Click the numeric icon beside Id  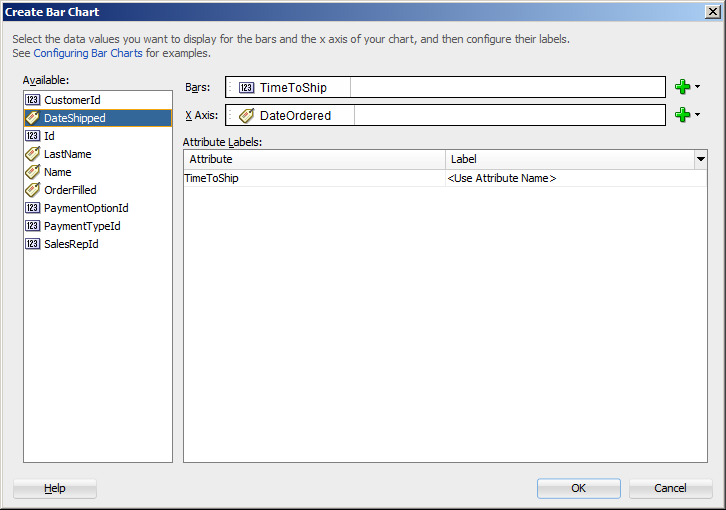32,136
